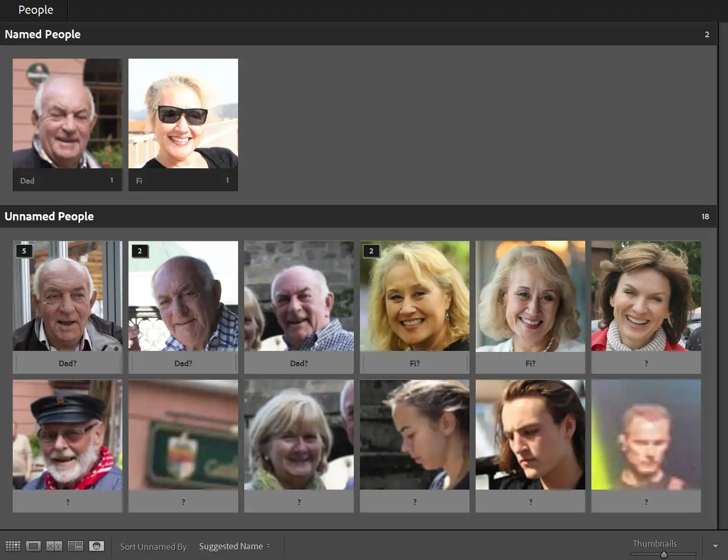728x560 pixels.
Task: Collapse the Named People section header
Action: [43, 34]
